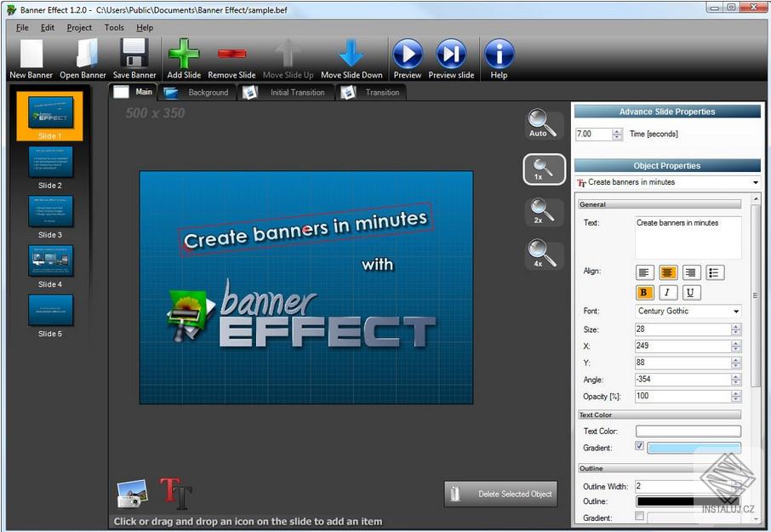The width and height of the screenshot is (771, 532).
Task: Select the 2x zoom magnifier
Action: pyautogui.click(x=542, y=210)
